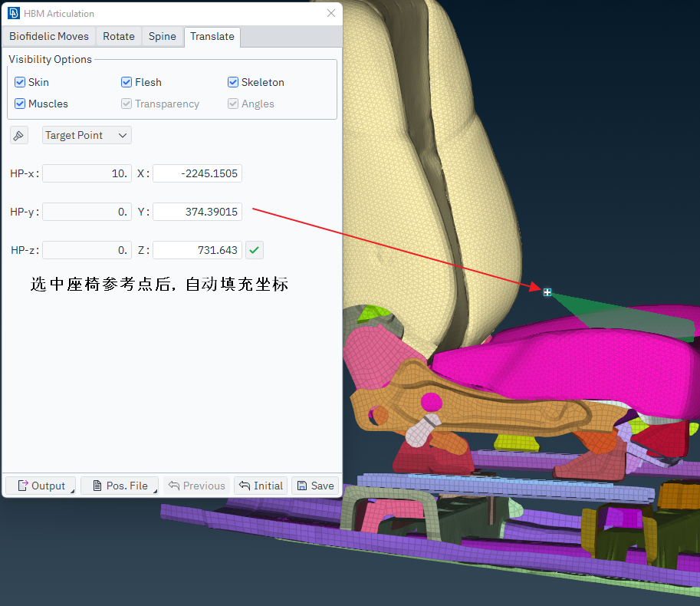Click the Y coordinate field
Image resolution: width=700 pixels, height=606 pixels.
pos(197,212)
